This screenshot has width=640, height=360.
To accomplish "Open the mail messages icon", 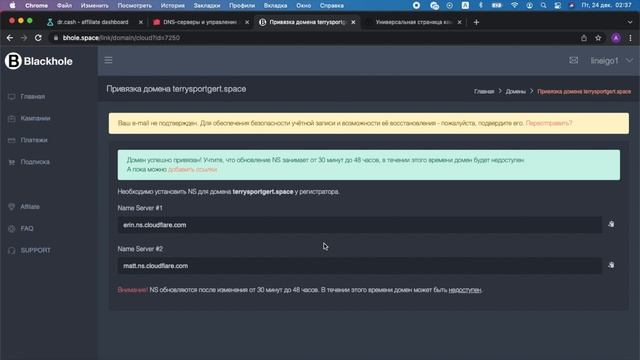I will point(573,60).
